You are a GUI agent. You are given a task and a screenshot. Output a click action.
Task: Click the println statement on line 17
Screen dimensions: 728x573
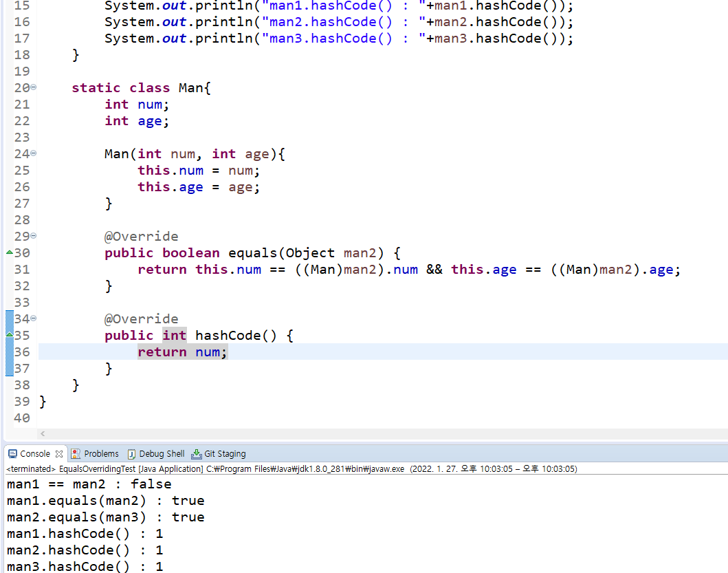339,38
